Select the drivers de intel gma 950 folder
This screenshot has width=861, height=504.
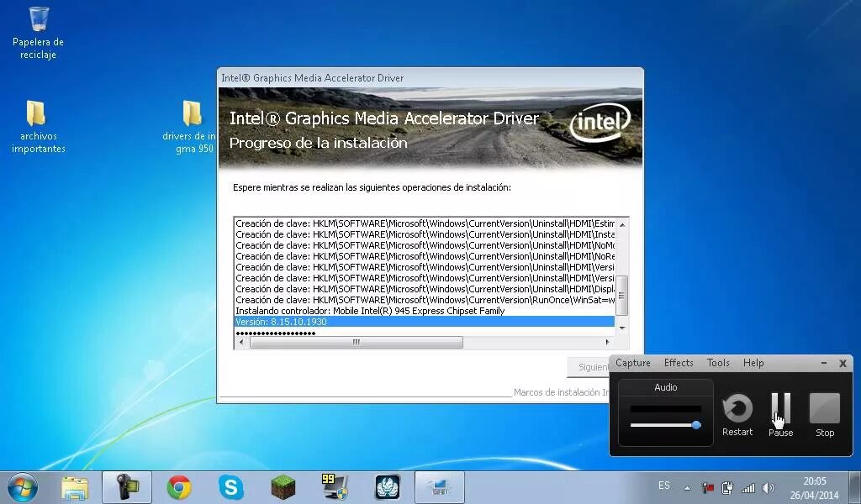pos(191,126)
